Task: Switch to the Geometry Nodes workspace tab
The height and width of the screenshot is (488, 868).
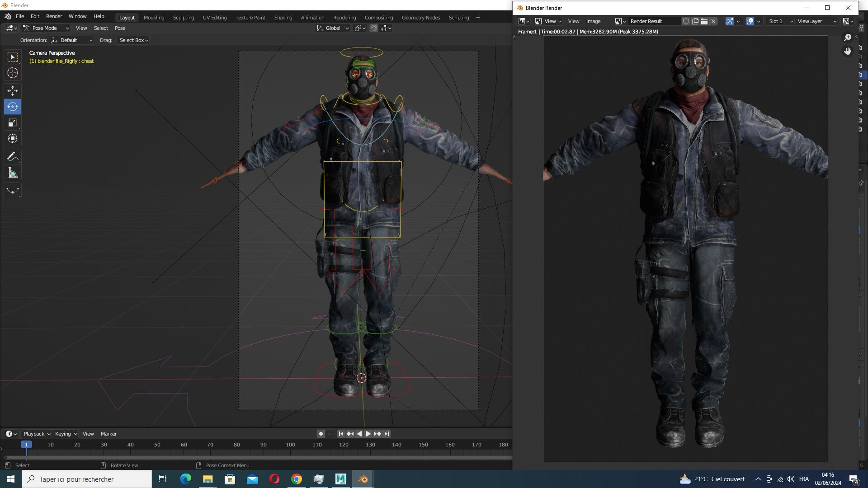Action: tap(420, 18)
